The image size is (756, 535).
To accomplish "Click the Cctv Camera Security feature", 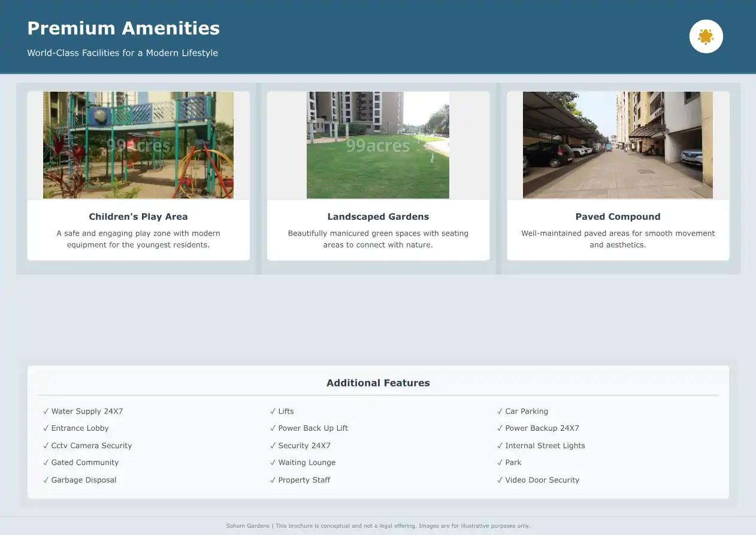I will [87, 446].
